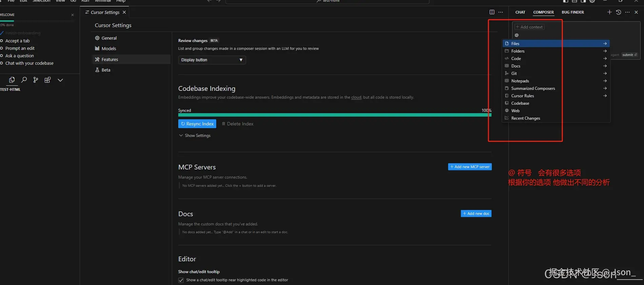Click Add new doc button
The image size is (644, 285).
coord(476,213)
